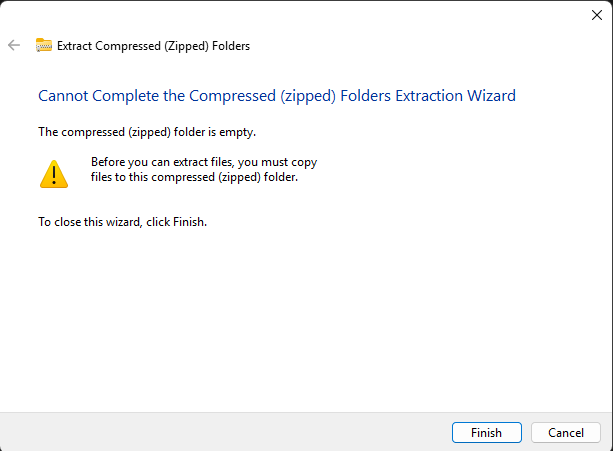This screenshot has width=613, height=451.
Task: Click the zipped folder icon in the title
Action: pyautogui.click(x=44, y=45)
